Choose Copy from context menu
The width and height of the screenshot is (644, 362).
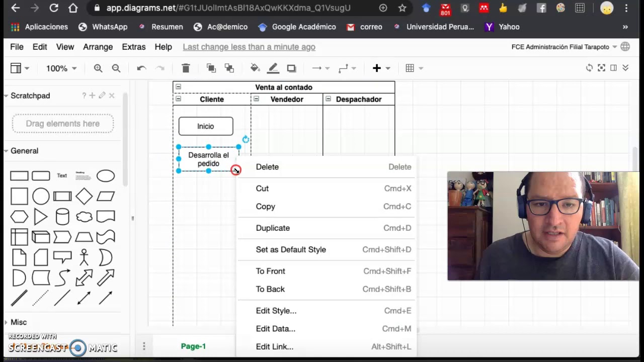pyautogui.click(x=326, y=207)
